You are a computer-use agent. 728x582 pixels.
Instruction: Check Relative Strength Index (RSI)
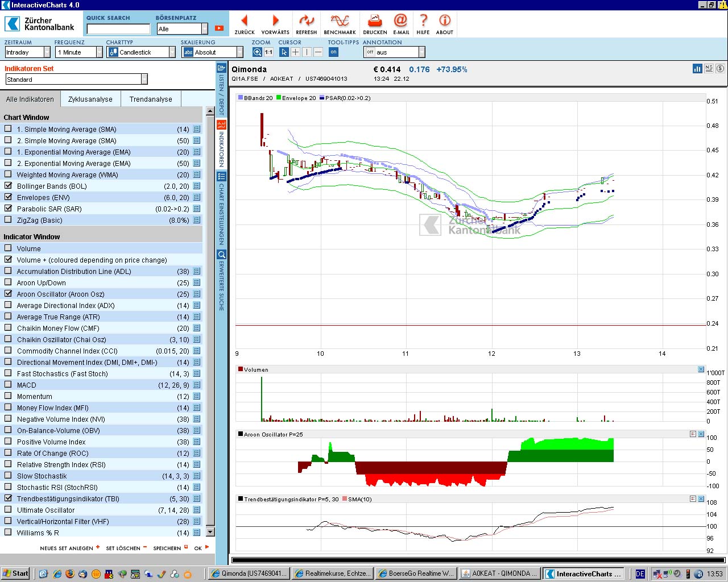point(8,464)
